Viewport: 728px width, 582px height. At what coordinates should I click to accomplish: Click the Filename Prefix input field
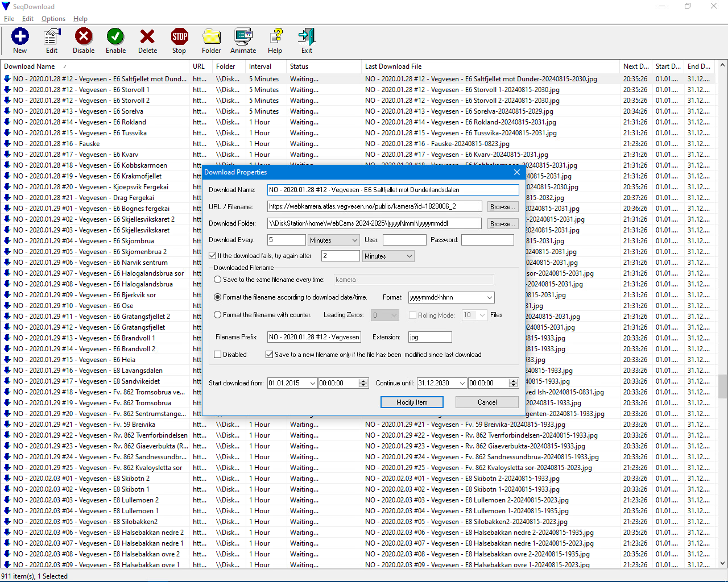[314, 337]
